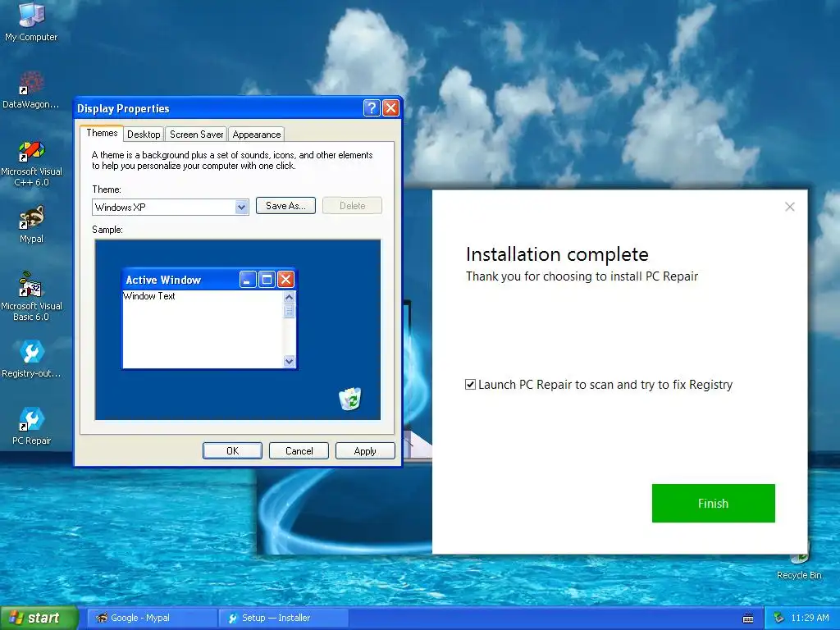Click the Save As... button
Screen dimensions: 840x630
285,206
